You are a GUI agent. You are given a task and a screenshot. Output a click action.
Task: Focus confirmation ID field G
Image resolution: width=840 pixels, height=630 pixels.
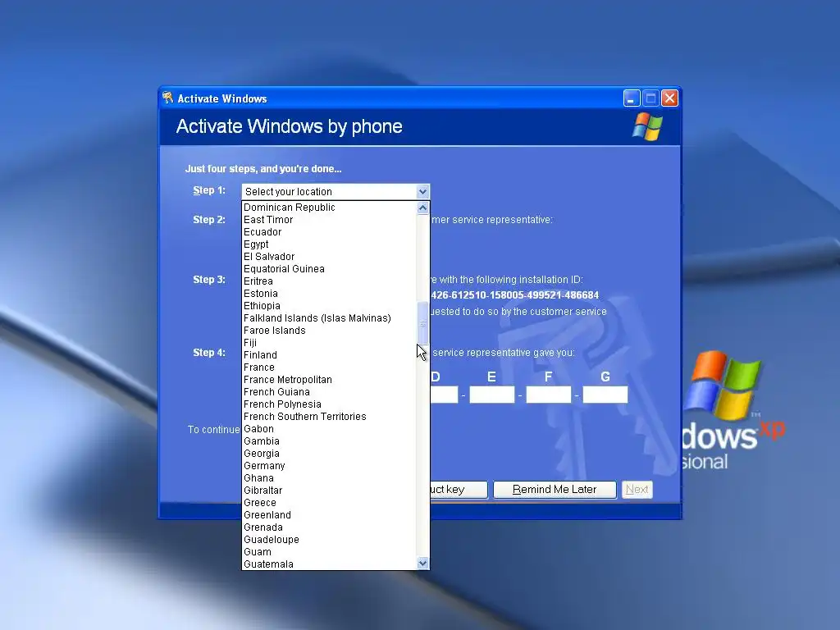coord(605,395)
